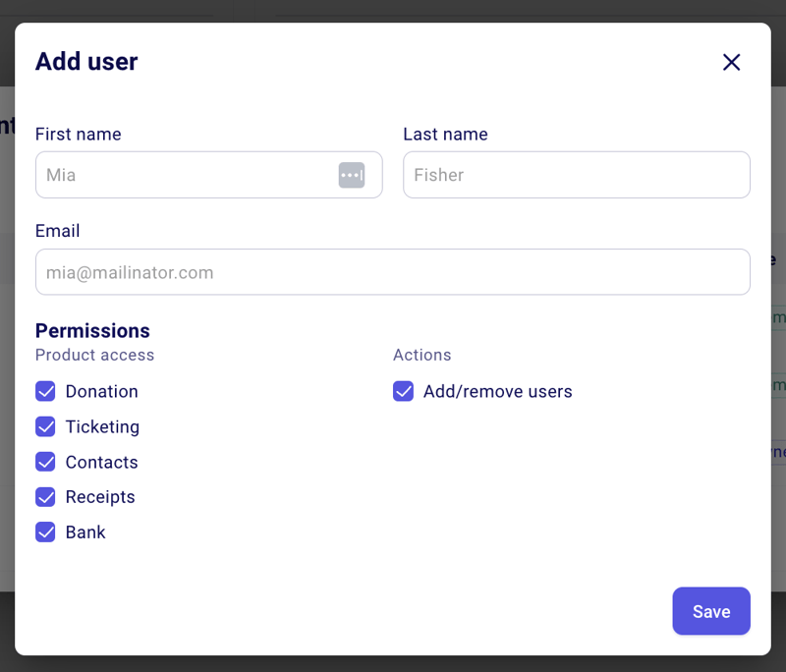The image size is (786, 672).
Task: Click the Ticketing label to toggle it
Action: 102,426
